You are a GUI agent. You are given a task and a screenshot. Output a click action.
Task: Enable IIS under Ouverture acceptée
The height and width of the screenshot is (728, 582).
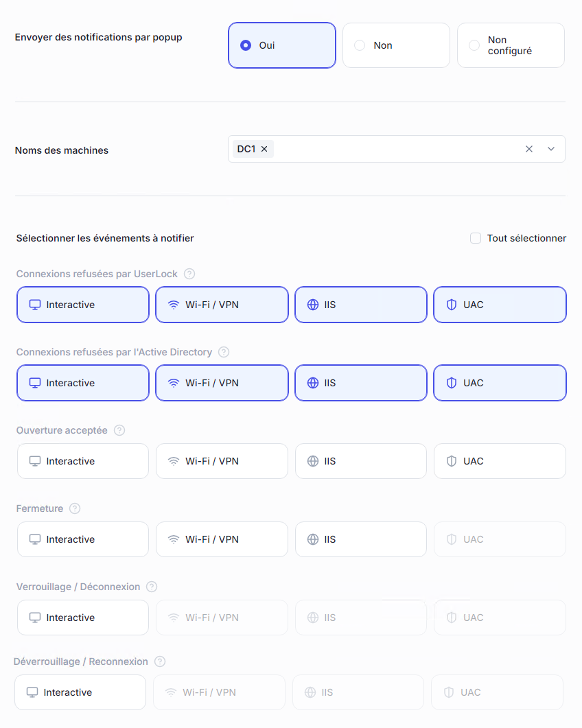click(x=361, y=461)
